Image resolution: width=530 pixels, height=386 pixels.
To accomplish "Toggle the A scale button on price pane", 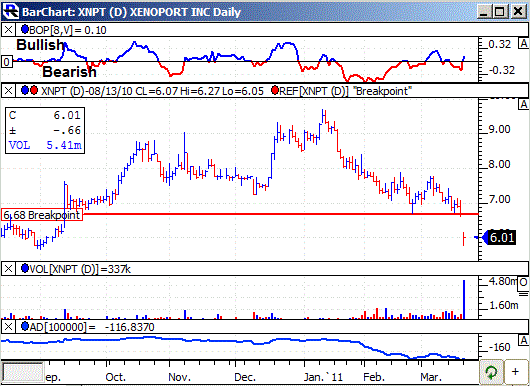I will [524, 104].
